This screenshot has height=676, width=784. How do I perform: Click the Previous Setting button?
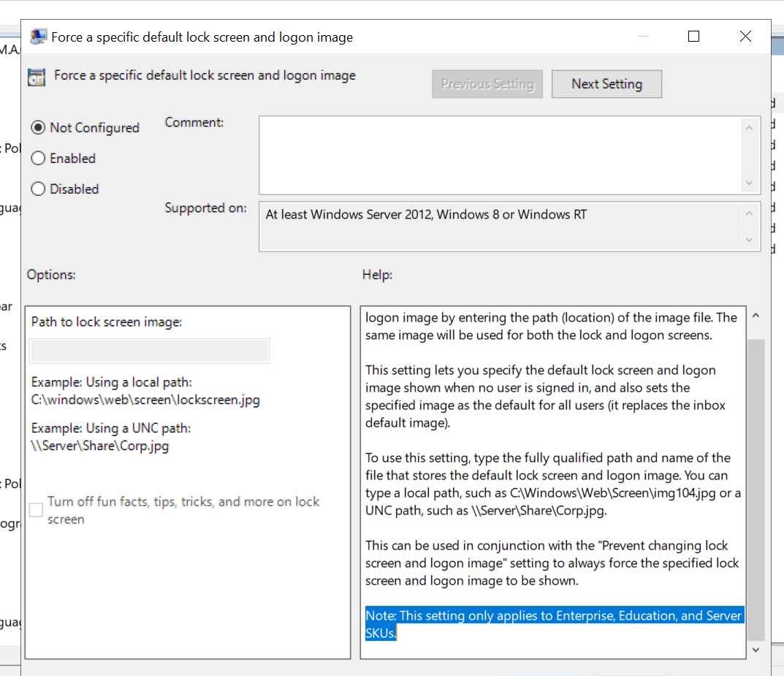pos(487,84)
